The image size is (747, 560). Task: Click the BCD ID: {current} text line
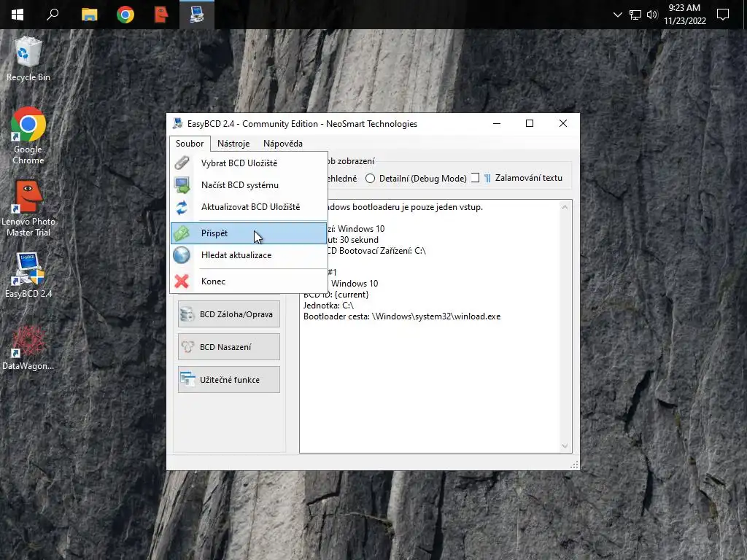coord(336,295)
